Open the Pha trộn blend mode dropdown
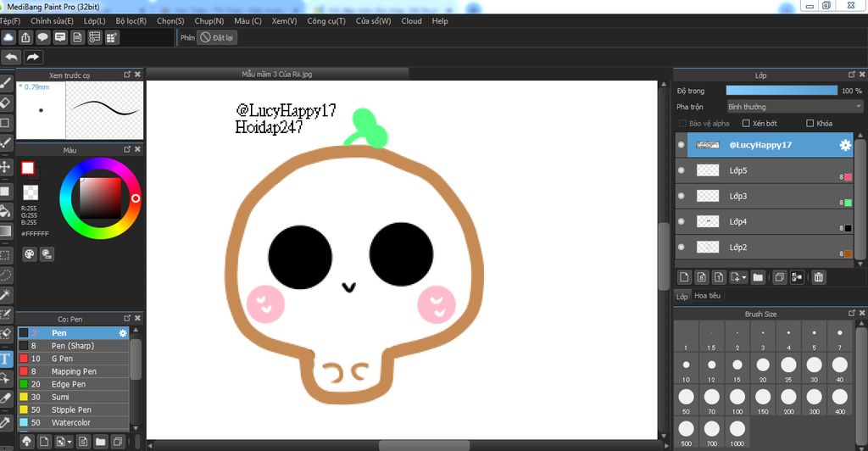Screen dimensions: 868x451 (x=794, y=107)
